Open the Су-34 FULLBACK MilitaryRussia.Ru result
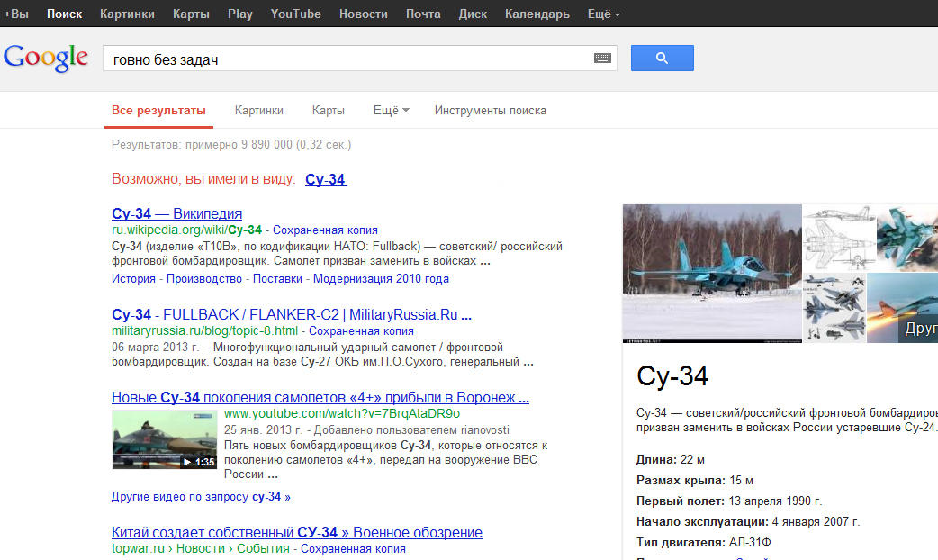938x560 pixels. coord(292,315)
